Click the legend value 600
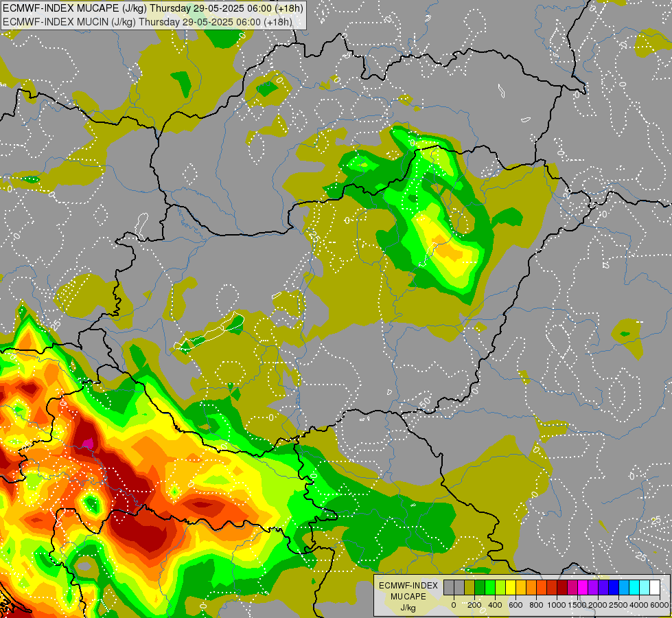This screenshot has height=618, width=672. pyautogui.click(x=515, y=605)
